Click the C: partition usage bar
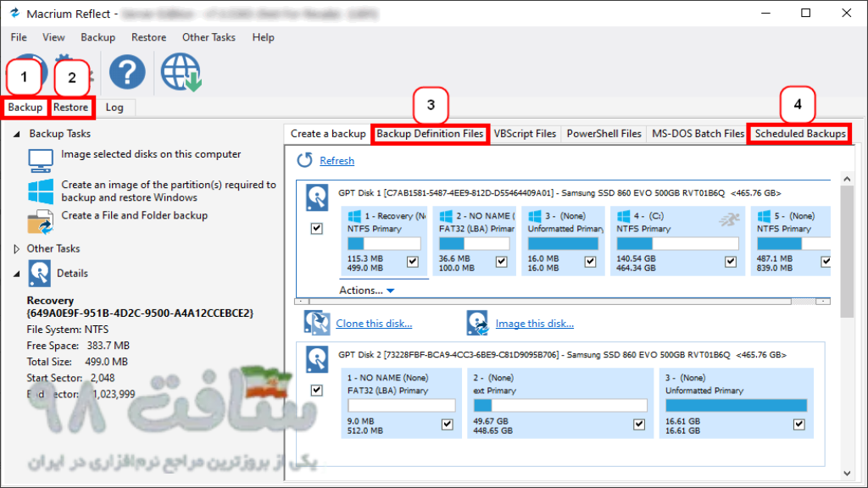 click(x=677, y=243)
